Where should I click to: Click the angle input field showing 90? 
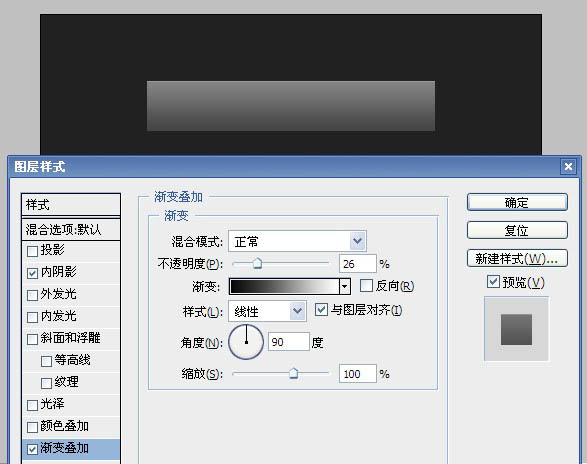[289, 342]
